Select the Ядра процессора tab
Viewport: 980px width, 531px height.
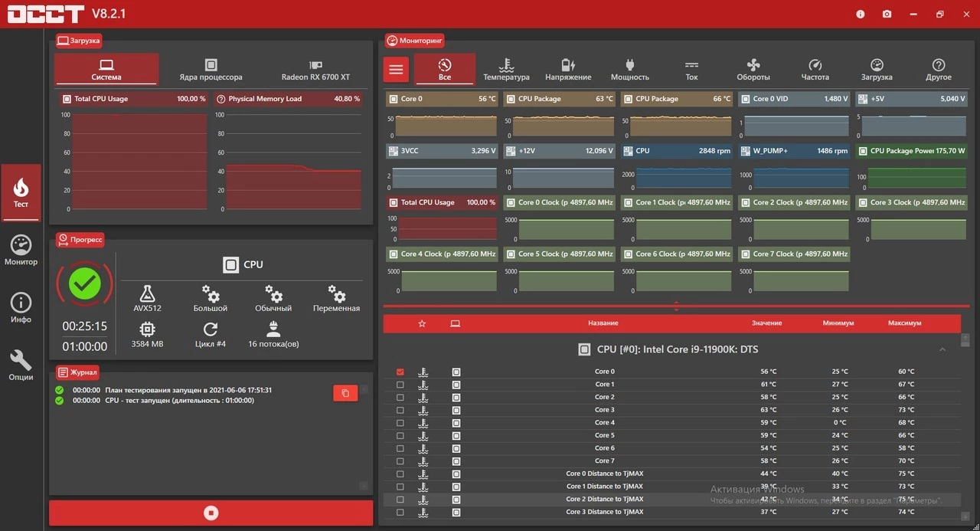[x=211, y=69]
